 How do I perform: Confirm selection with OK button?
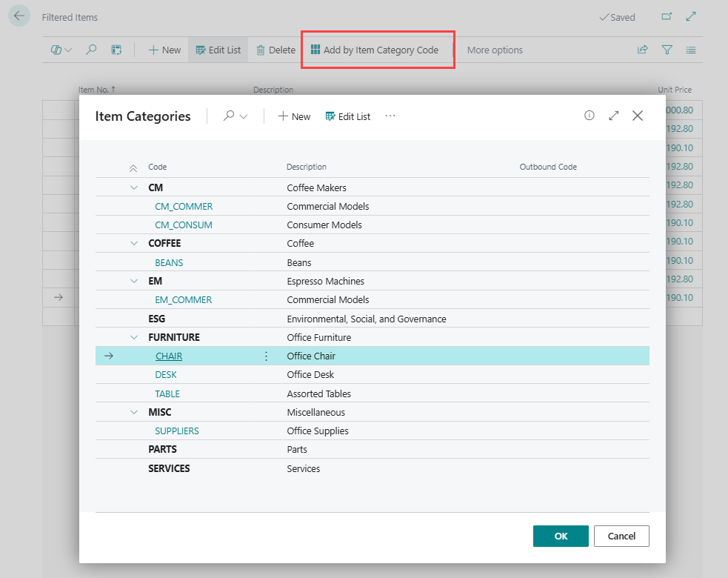click(x=561, y=537)
